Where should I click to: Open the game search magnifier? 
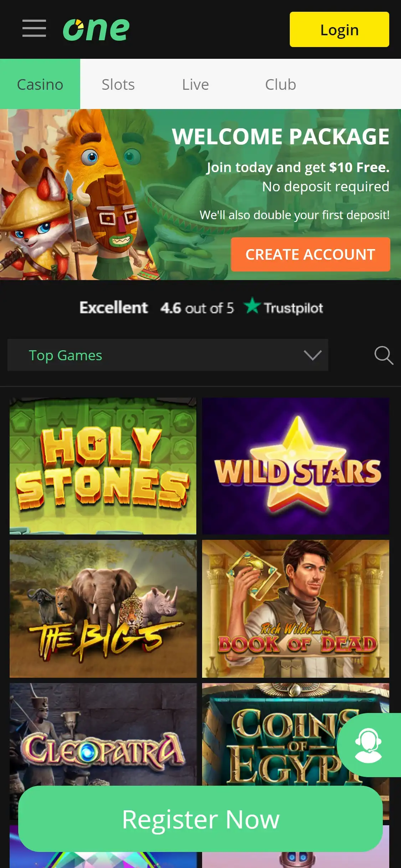[x=384, y=355]
